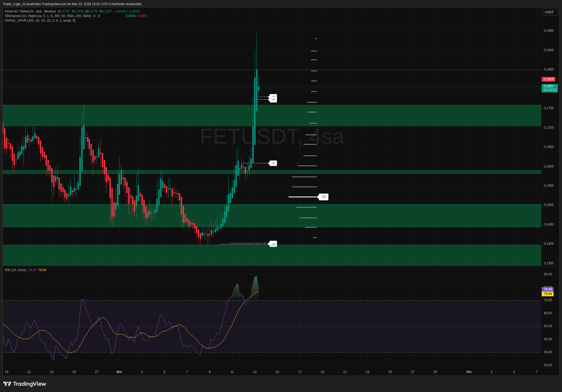Screen dimensions: 562x392
Task: Click 0,1400 on the price scale
Action: coord(549,244)
